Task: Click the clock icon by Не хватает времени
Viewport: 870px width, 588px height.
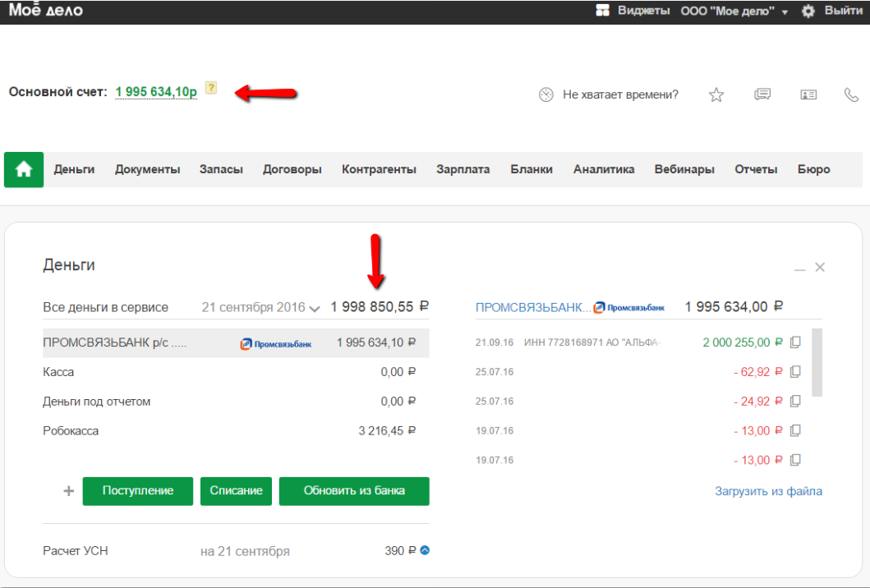Action: 546,95
